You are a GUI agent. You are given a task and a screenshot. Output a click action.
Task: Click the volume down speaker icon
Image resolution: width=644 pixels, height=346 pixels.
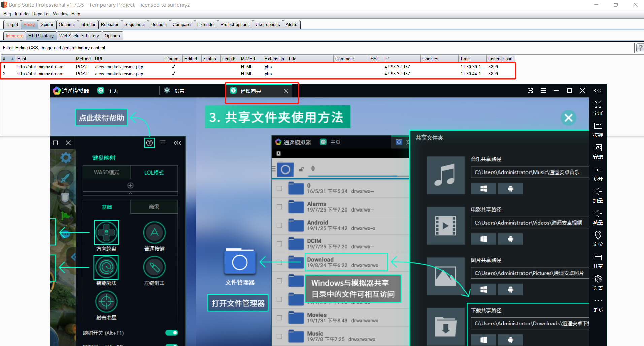click(598, 214)
